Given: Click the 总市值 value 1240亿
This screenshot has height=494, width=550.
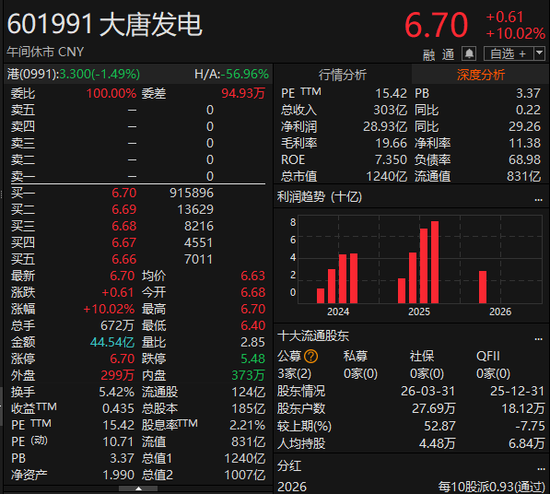Looking at the screenshot, I should click(387, 176).
